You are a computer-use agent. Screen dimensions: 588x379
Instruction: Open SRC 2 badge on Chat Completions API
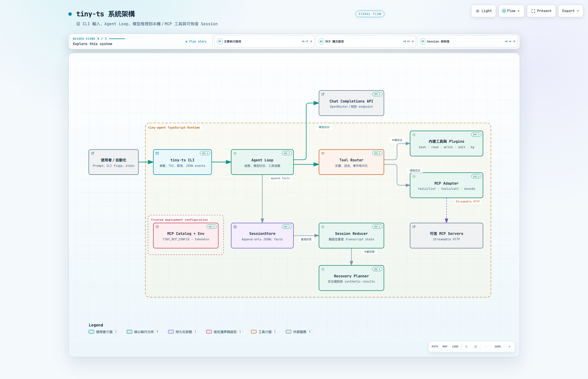pos(377,94)
